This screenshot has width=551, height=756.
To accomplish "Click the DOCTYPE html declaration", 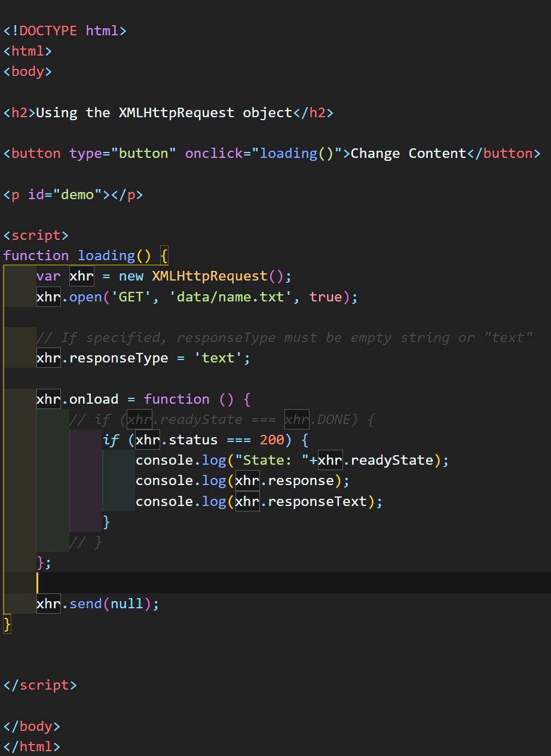I will [66, 31].
